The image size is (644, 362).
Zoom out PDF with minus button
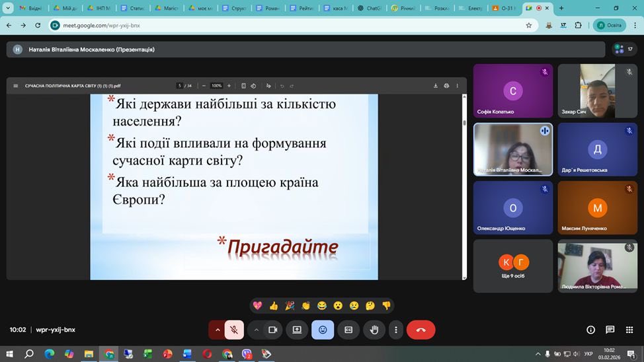coord(204,86)
